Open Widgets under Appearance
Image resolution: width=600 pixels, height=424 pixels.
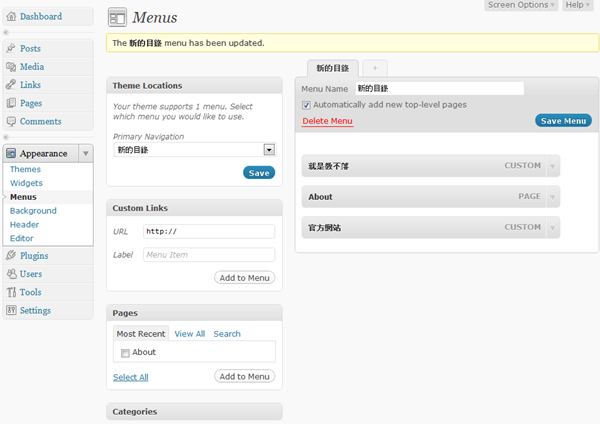point(26,183)
